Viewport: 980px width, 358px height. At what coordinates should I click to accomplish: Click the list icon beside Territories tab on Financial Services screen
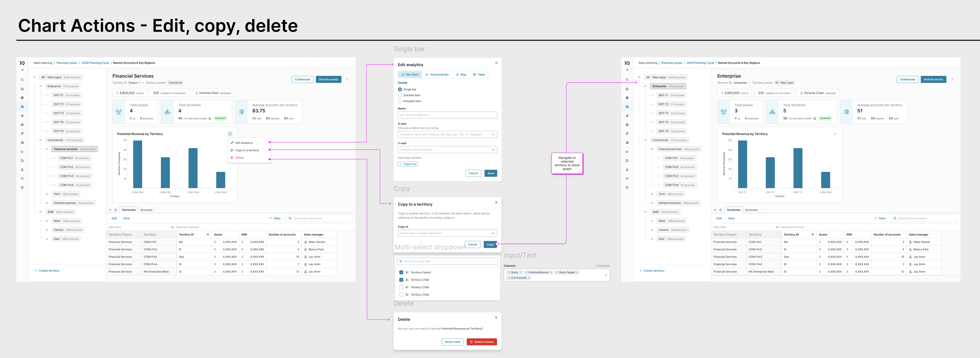(x=116, y=210)
